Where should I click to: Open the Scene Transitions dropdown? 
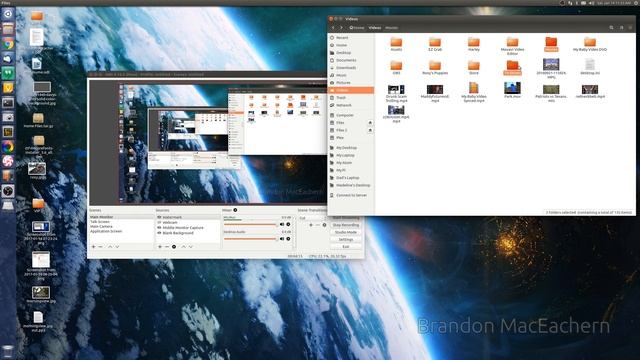click(x=312, y=218)
